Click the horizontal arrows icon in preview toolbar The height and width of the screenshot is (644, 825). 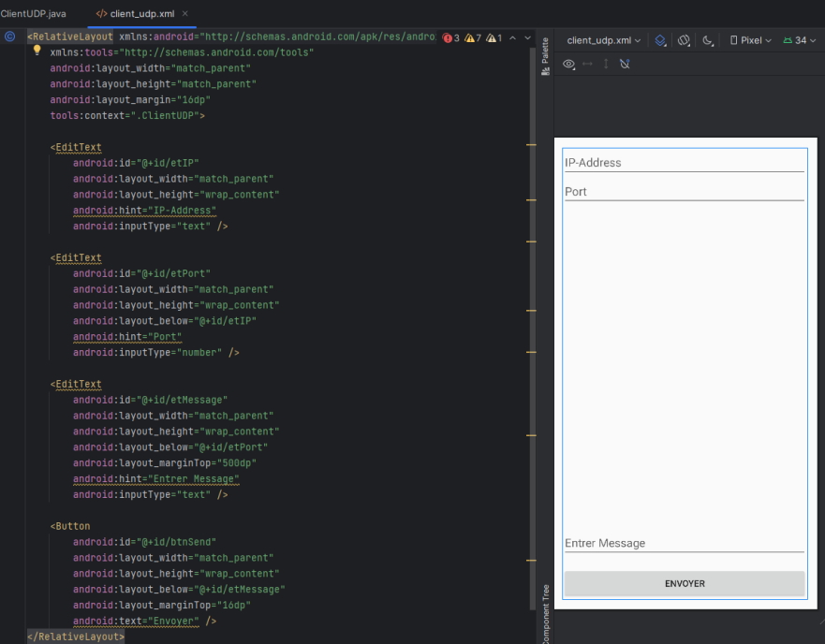coord(588,64)
